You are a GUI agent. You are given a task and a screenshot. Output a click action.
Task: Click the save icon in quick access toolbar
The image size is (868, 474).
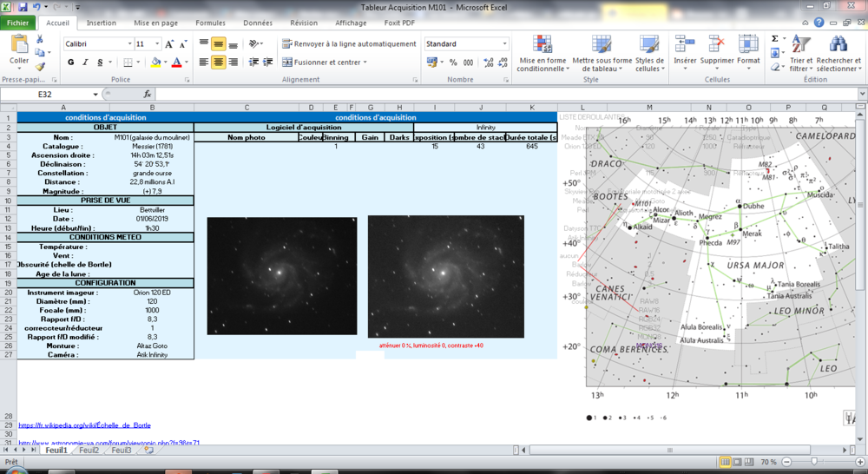click(x=23, y=7)
